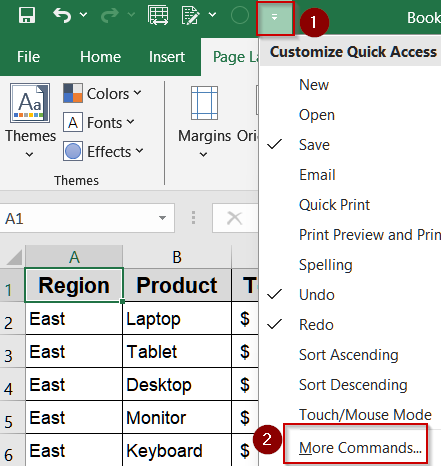Choose New in Customize Quick Access menu
Image resolution: width=441 pixels, height=466 pixels.
[351, 85]
